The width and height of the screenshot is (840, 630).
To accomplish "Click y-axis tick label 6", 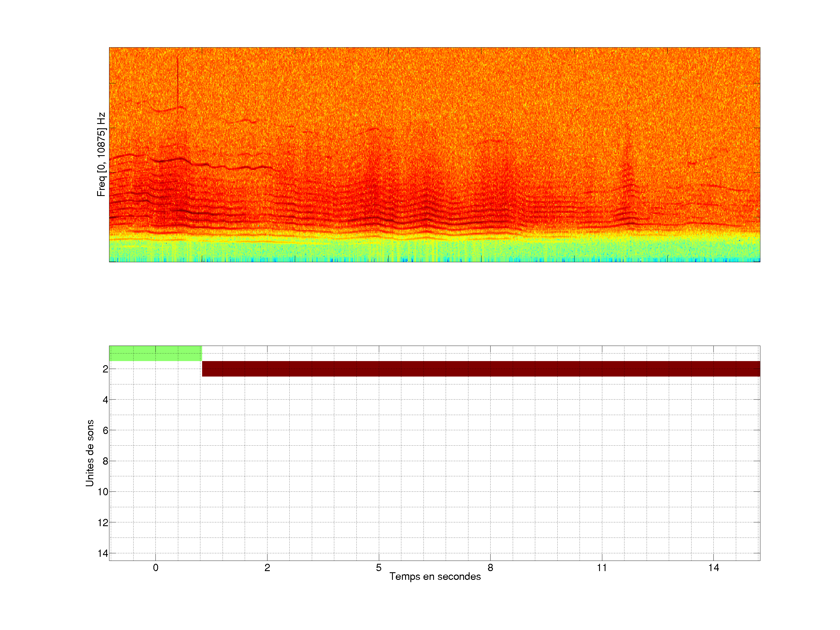I will point(105,430).
